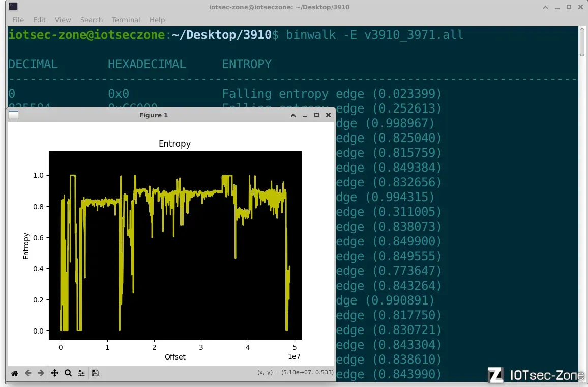Save the figure with the floppy disk icon

[95, 373]
